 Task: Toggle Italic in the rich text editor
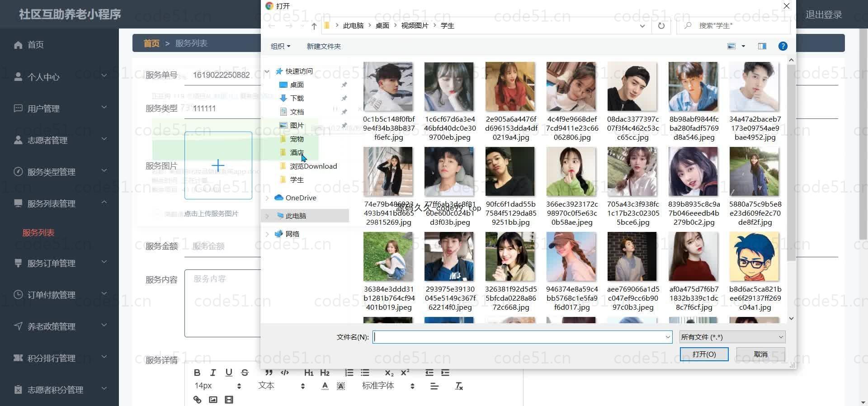click(213, 373)
